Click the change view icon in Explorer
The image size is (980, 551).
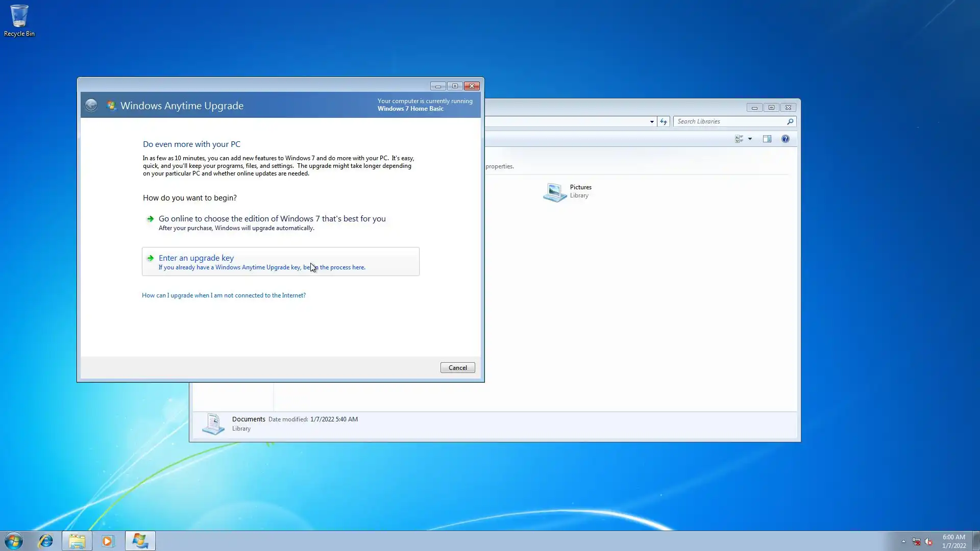pos(739,139)
